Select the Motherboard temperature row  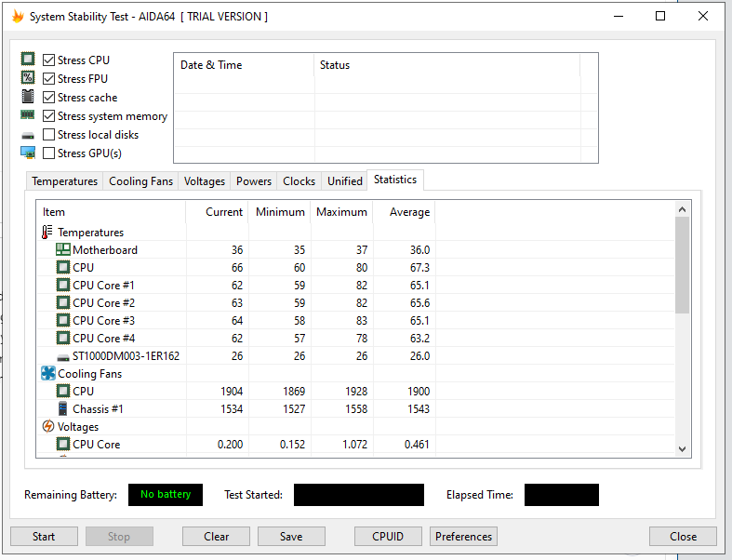click(x=355, y=250)
